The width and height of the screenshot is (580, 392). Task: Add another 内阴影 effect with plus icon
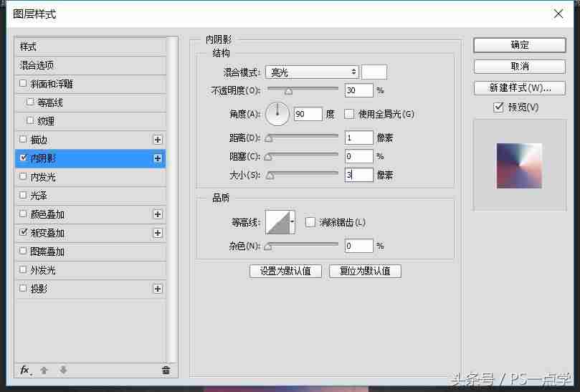coord(158,158)
